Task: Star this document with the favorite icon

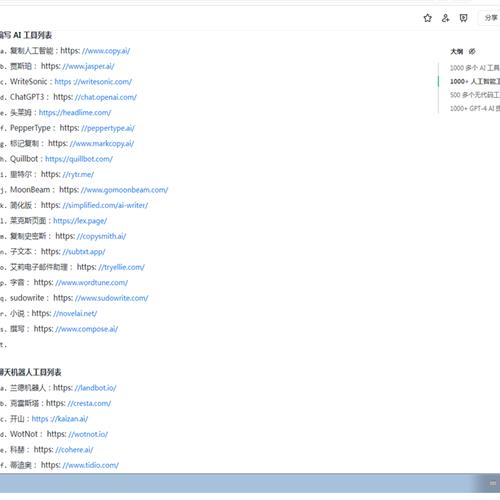Action: 427,18
